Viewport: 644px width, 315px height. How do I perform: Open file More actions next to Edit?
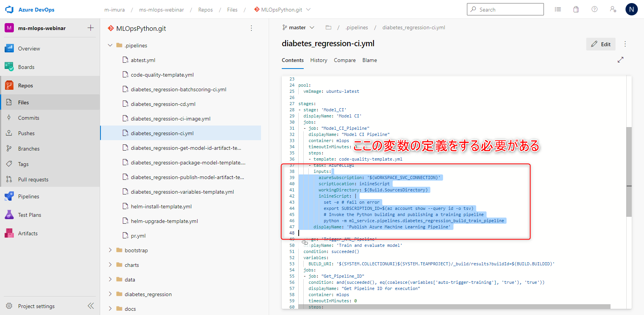625,44
